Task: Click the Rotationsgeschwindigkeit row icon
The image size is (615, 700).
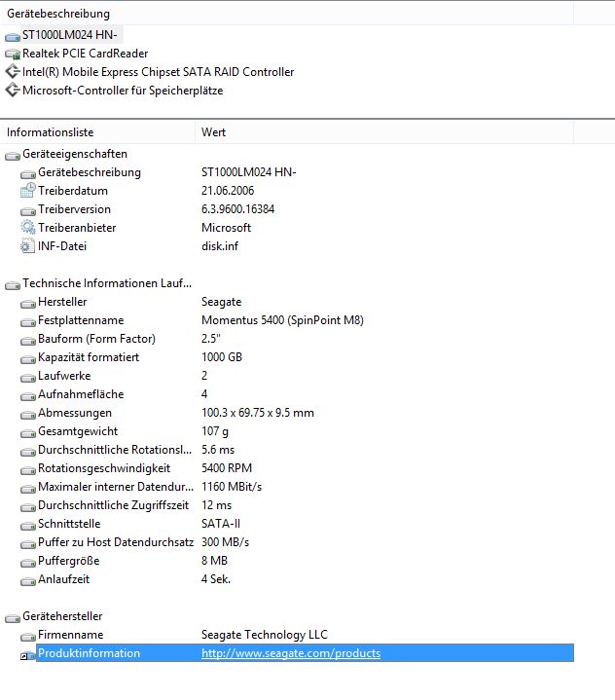Action: tap(28, 470)
